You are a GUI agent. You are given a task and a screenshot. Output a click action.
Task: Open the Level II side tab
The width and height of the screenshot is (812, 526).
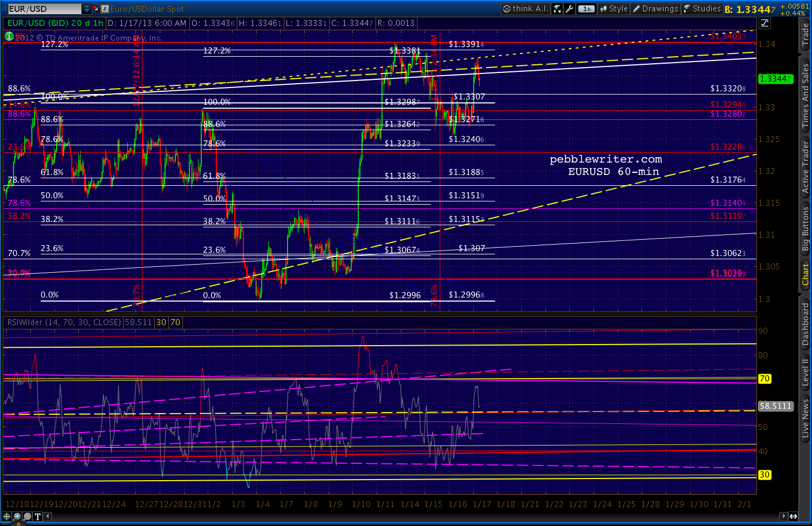(x=805, y=373)
